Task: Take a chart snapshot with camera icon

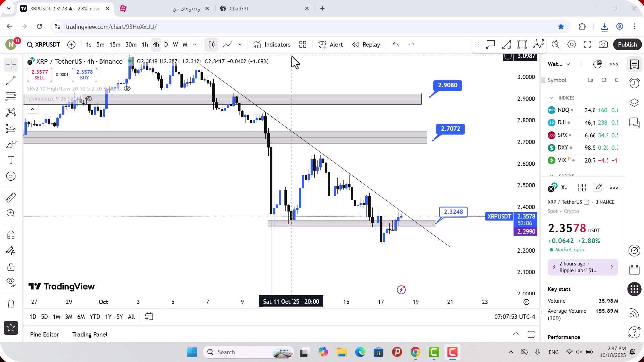Action: pyautogui.click(x=603, y=45)
